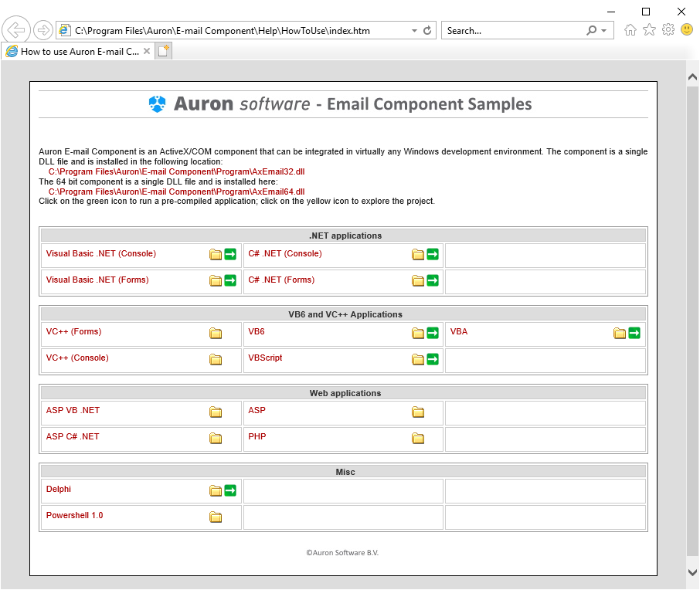Open the ASP C# .NET link
Viewport: 700px width, 590px height.
pyautogui.click(x=73, y=436)
